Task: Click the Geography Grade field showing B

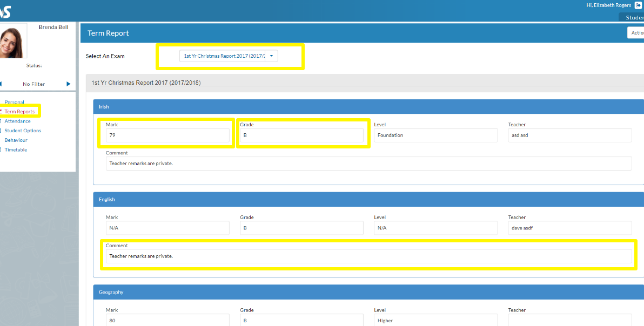Action: pos(301,320)
